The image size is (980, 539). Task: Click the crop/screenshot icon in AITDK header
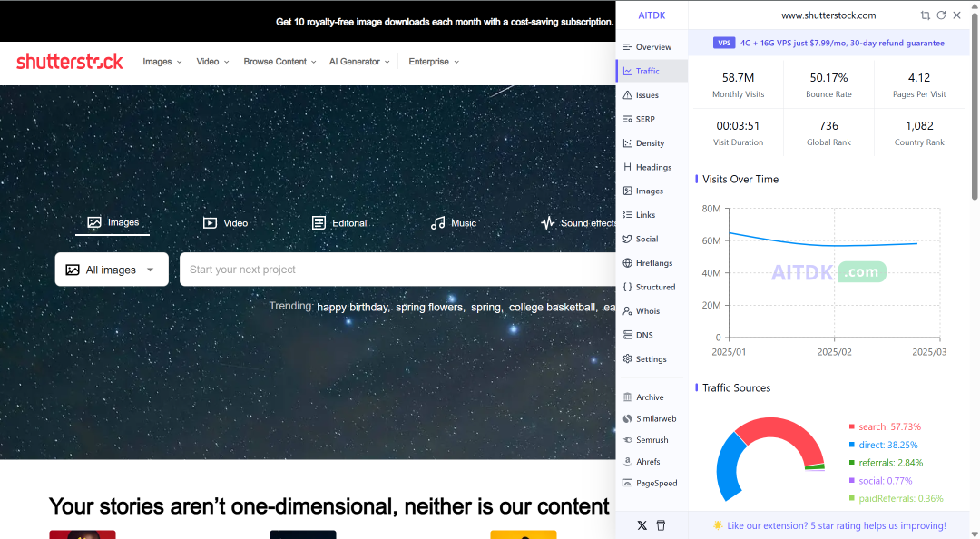tap(925, 15)
